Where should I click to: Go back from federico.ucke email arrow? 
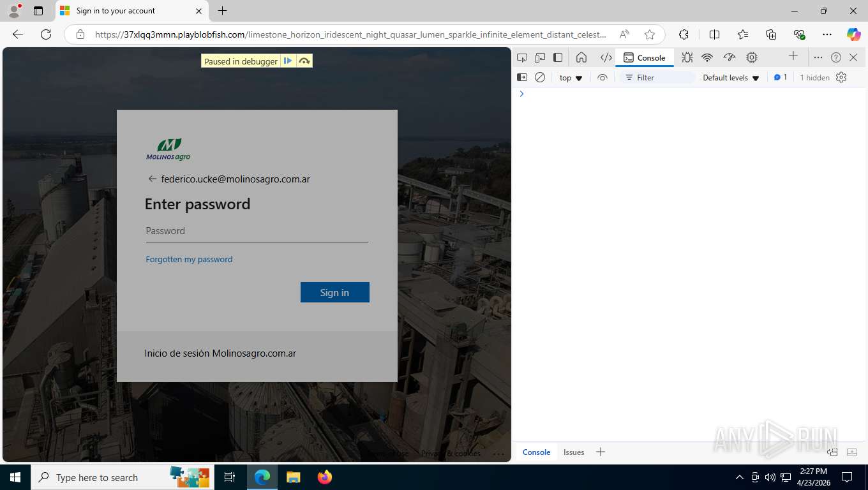[152, 179]
